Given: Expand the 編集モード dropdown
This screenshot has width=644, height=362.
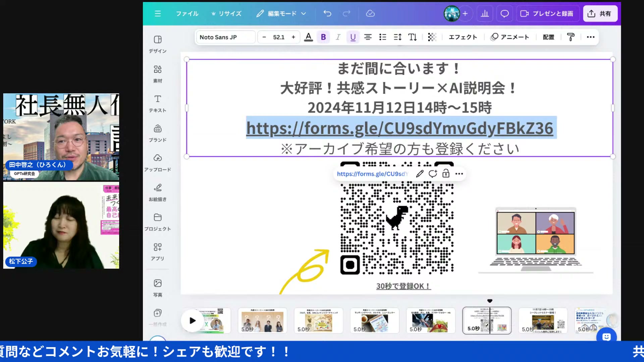Looking at the screenshot, I should coord(281,13).
